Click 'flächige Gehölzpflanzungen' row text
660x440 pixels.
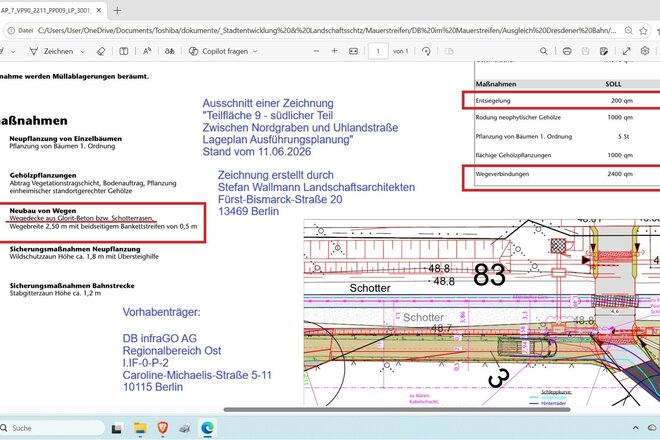[x=514, y=155]
